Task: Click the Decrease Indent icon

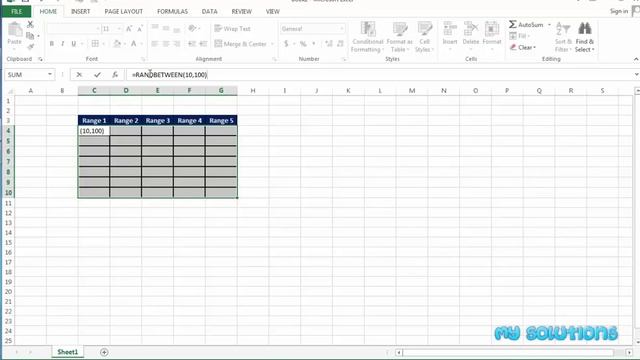Action: coord(191,44)
